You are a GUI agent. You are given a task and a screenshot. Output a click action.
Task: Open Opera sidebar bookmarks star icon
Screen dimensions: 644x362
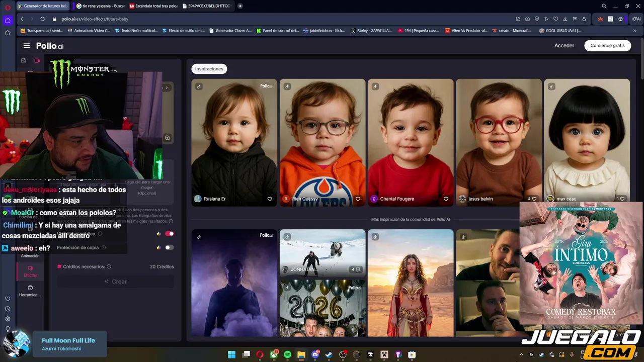coord(8,33)
